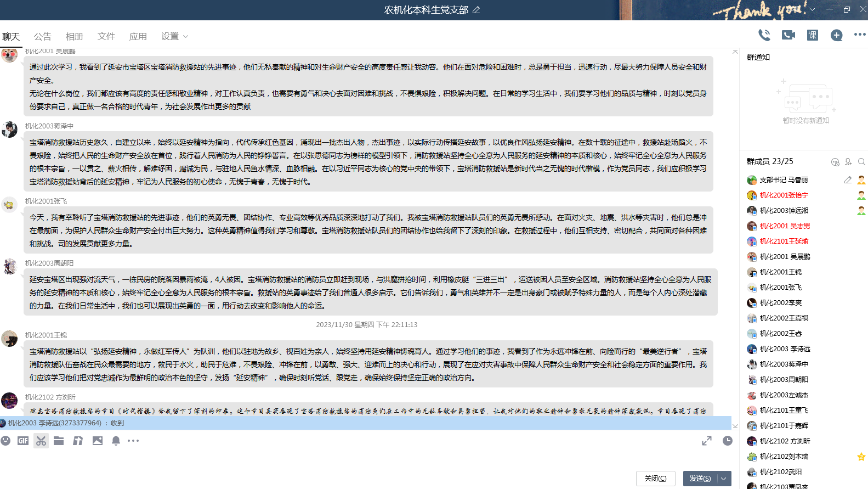This screenshot has height=489, width=868.
Task: Open the send options arrow beside 发送
Action: click(x=724, y=479)
